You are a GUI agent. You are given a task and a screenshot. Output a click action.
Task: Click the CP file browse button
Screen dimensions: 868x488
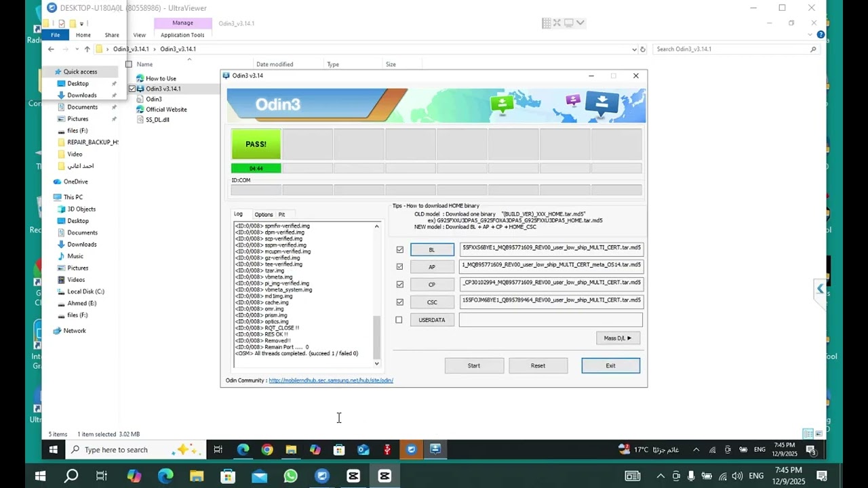[x=432, y=285]
